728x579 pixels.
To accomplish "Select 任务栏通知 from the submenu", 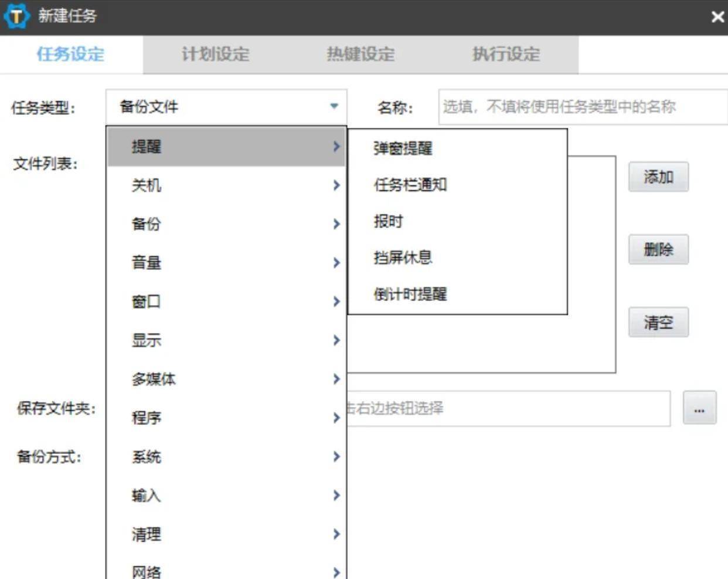I will coord(410,184).
